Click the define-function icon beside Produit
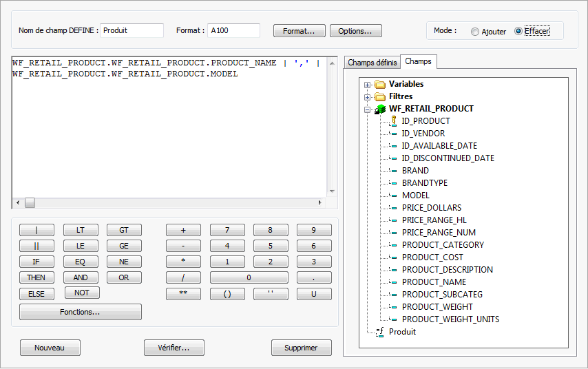The height and width of the screenshot is (369, 588). point(380,332)
